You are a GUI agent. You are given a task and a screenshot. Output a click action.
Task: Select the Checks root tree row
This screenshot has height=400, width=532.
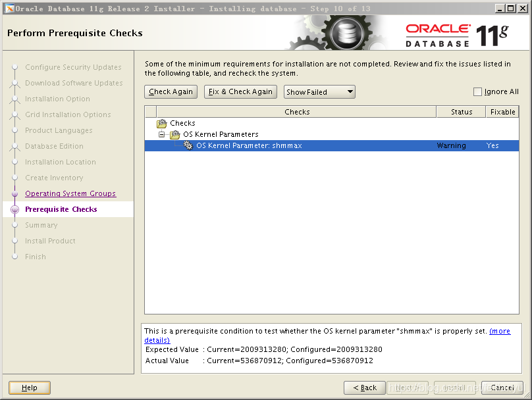331,124
